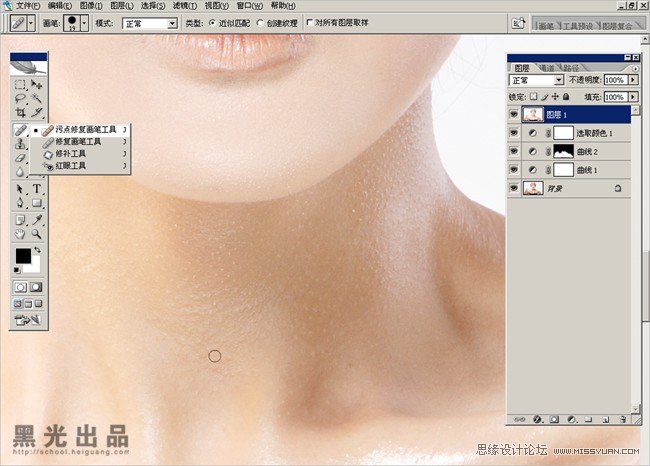Hide 选取颜色 1 layer visibility
650x466 pixels.
tap(514, 133)
